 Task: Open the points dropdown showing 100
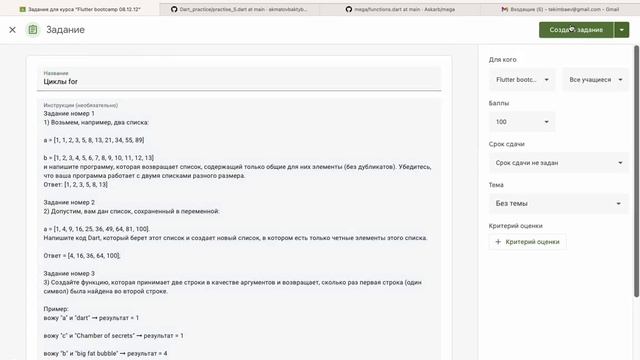point(522,122)
